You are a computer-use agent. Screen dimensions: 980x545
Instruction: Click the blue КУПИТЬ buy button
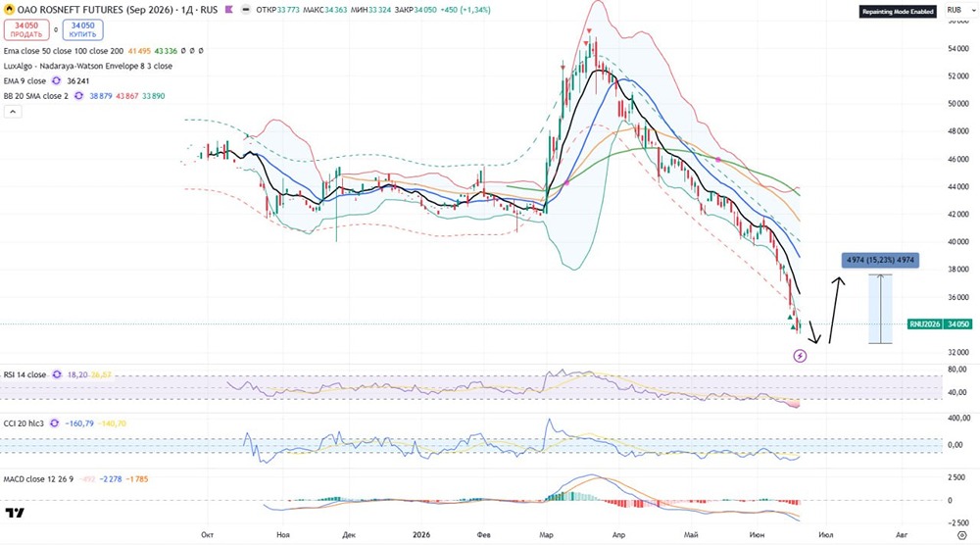tap(82, 30)
